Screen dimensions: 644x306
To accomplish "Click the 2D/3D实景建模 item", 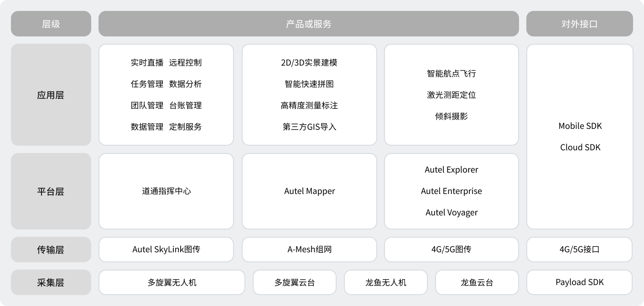I will (309, 63).
